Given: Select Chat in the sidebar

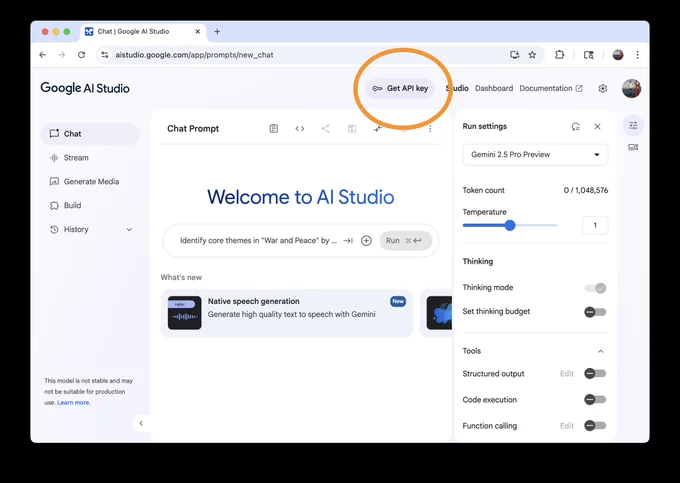Looking at the screenshot, I should 90,134.
